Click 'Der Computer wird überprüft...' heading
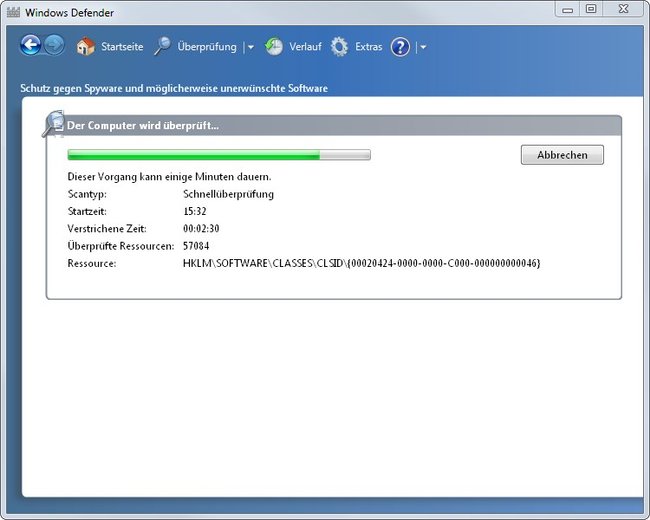This screenshot has width=650, height=520. pyautogui.click(x=143, y=125)
